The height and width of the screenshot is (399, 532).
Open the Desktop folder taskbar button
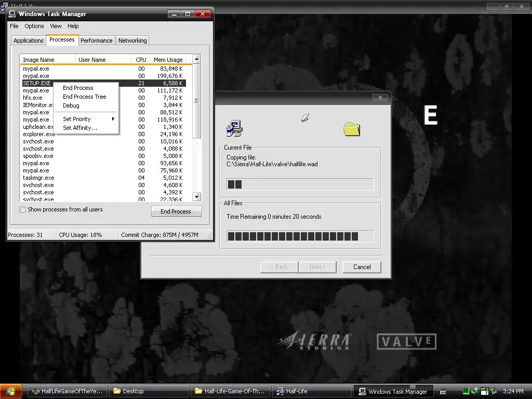tap(149, 391)
